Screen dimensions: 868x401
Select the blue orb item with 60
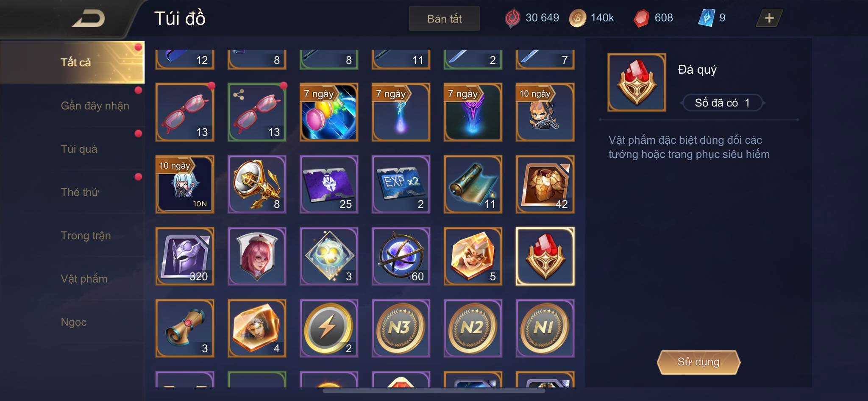tap(401, 256)
